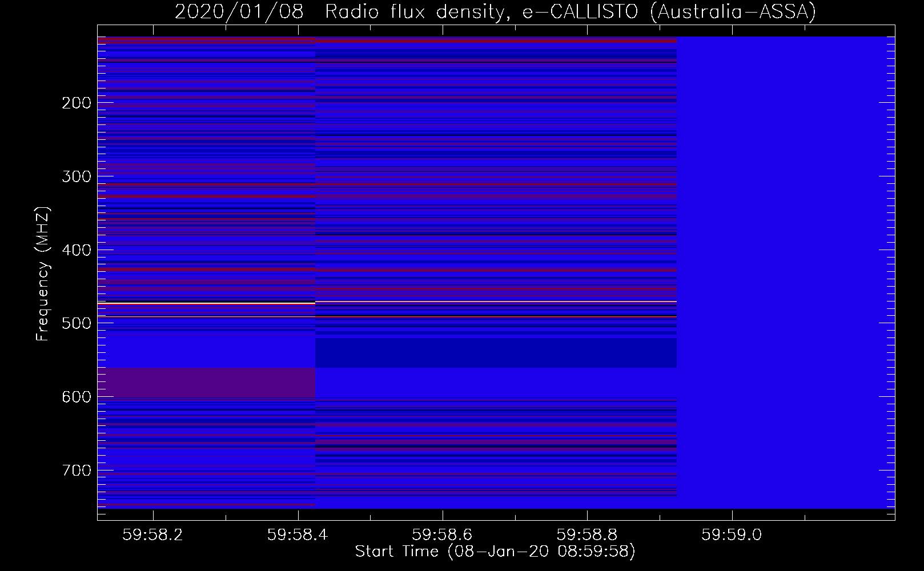Click the 500 frequency tick label
Viewport: 924px width, 571px height.
tap(77, 323)
